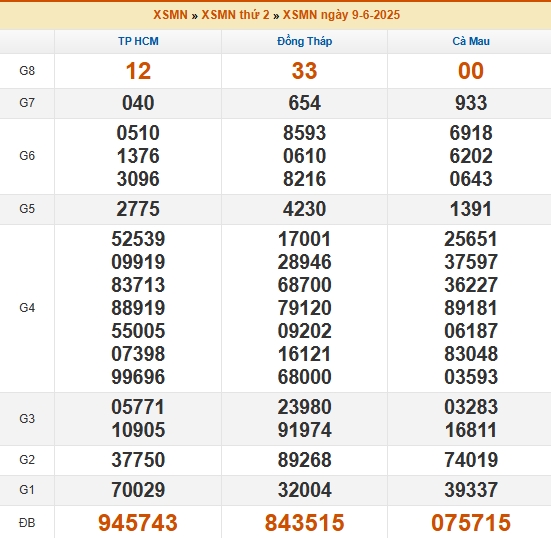Click TP HCM G8 number 12

[138, 71]
